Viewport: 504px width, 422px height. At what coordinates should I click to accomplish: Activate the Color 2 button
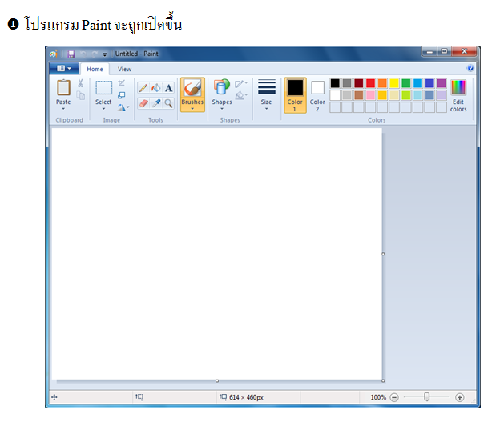pos(317,95)
